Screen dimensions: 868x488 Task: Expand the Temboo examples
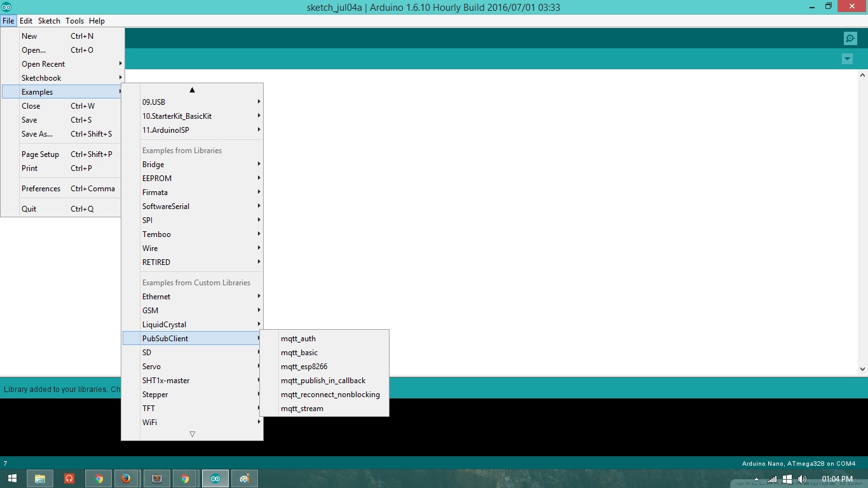pos(193,234)
